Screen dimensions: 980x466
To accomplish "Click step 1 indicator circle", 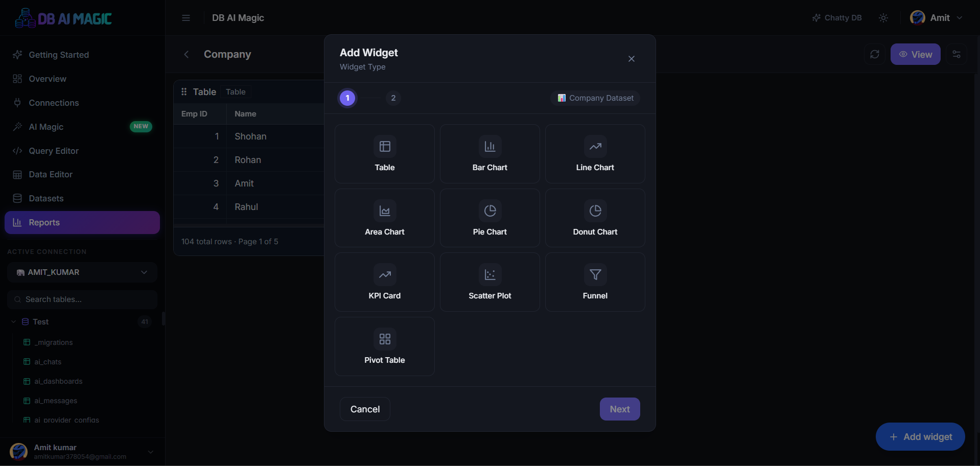I will click(347, 98).
